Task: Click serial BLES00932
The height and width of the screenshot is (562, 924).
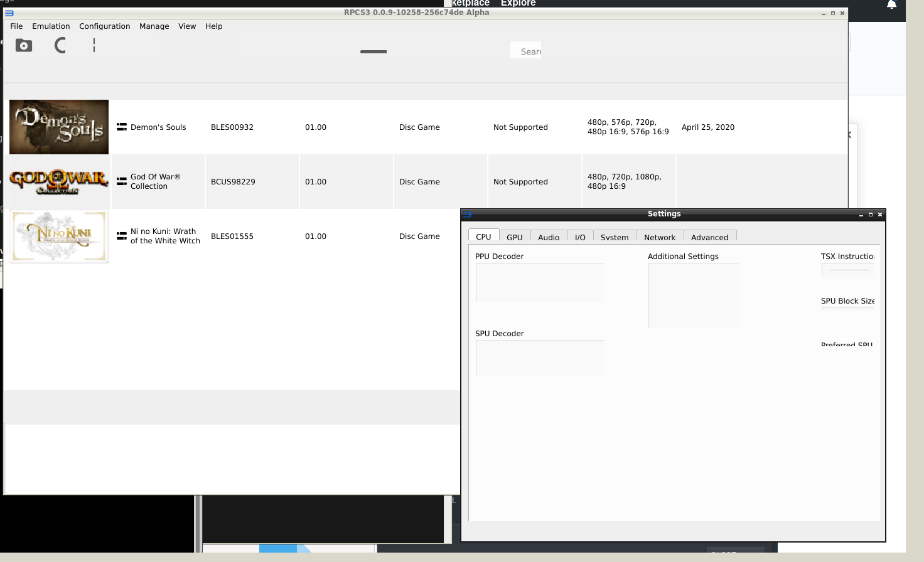Action: (x=232, y=127)
